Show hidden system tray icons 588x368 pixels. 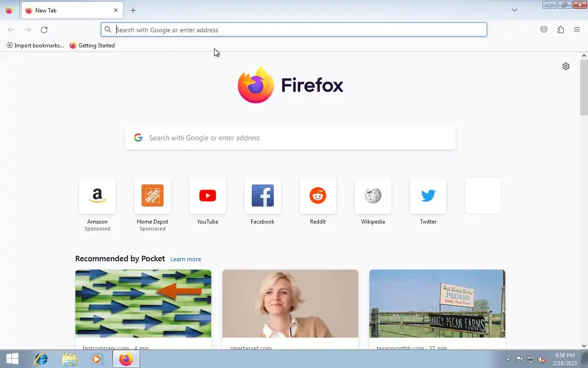coord(508,360)
